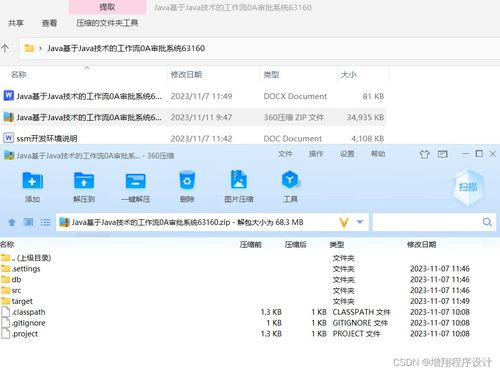The image size is (500, 372).
Task: Open the 图片压缩 (Image compress) tool
Action: tap(239, 180)
